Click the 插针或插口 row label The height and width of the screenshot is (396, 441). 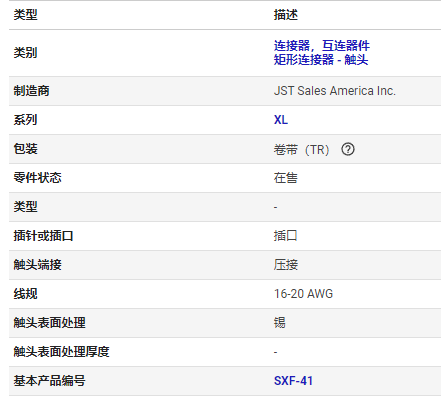pos(43,236)
